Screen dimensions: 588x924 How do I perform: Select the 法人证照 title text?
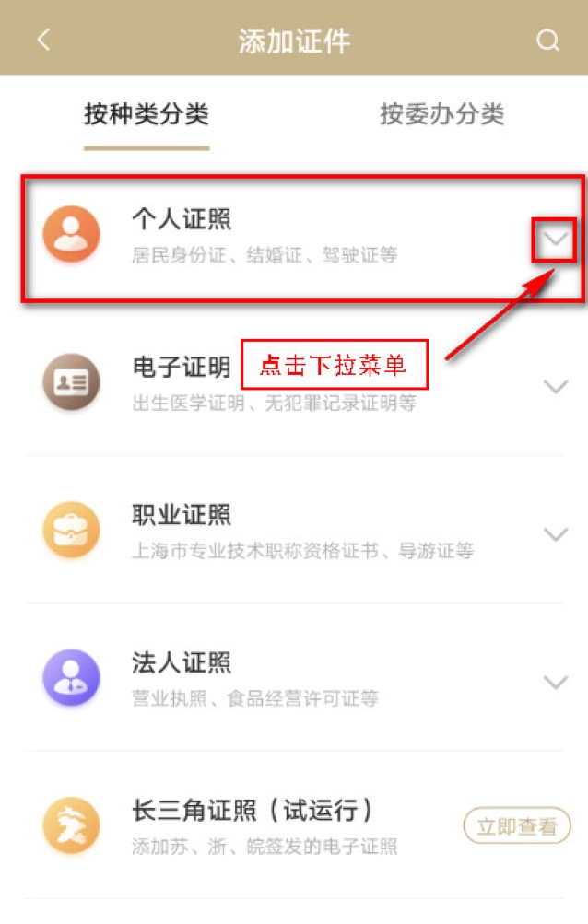[x=182, y=663]
